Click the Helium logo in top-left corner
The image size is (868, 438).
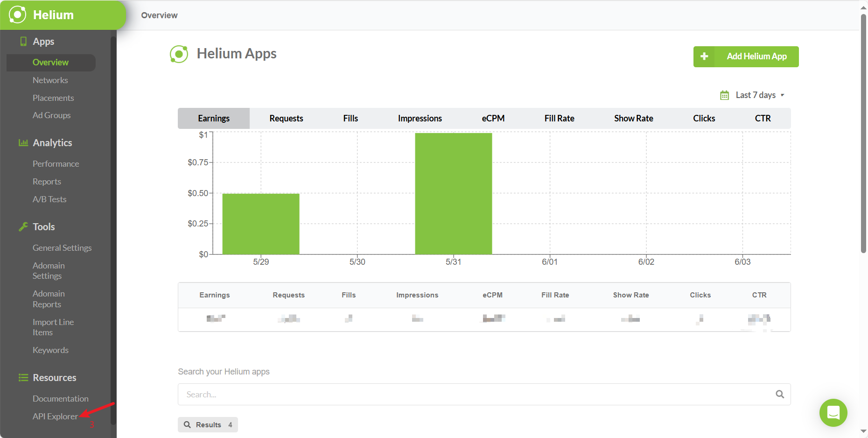click(x=17, y=14)
